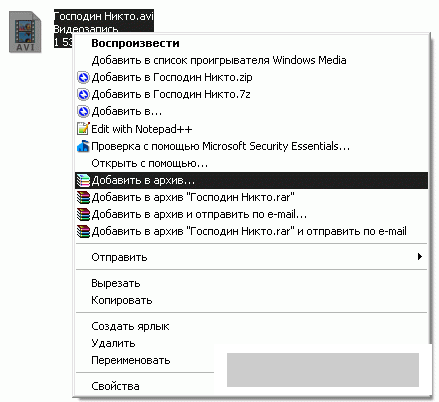The image size is (439, 402).
Task: Choose Удалить from the context menu
Action: (113, 343)
